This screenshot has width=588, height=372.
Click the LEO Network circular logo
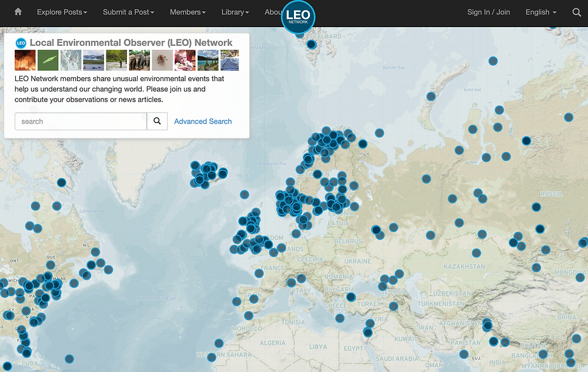coord(298,17)
